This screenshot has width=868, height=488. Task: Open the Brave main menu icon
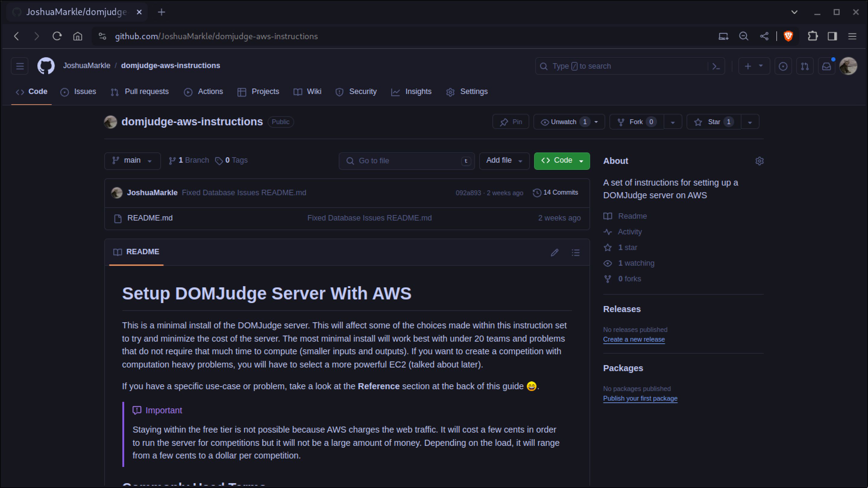tap(852, 36)
